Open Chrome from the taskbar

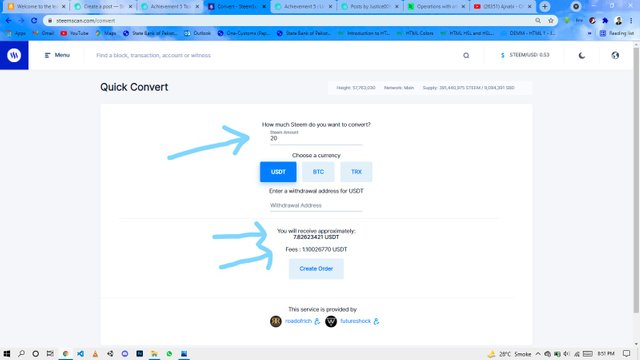(65, 353)
